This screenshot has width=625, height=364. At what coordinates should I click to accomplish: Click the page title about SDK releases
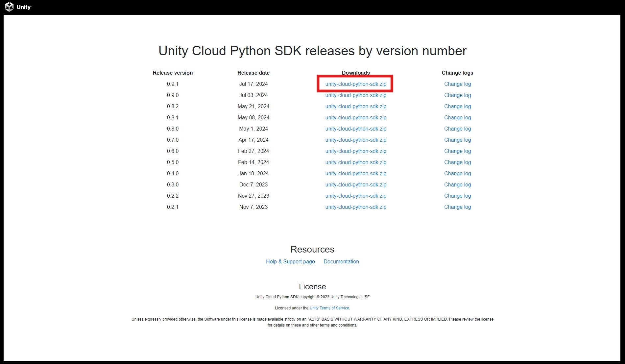click(312, 51)
